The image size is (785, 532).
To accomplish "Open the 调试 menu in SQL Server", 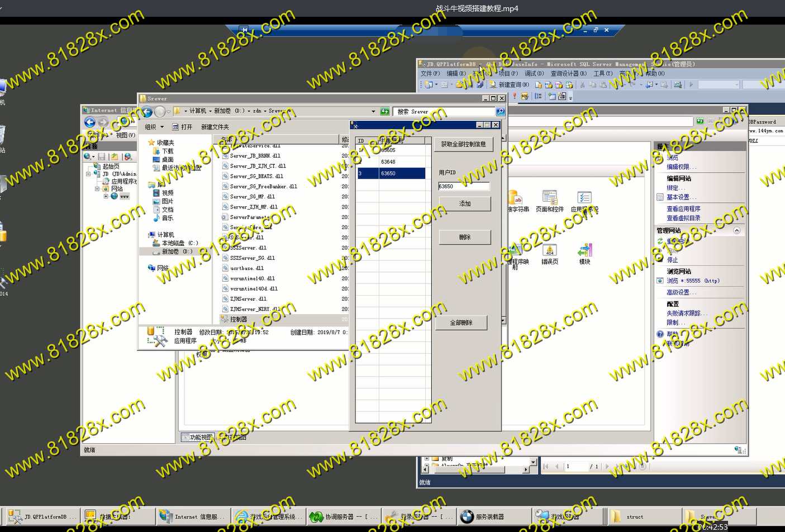I will point(534,73).
